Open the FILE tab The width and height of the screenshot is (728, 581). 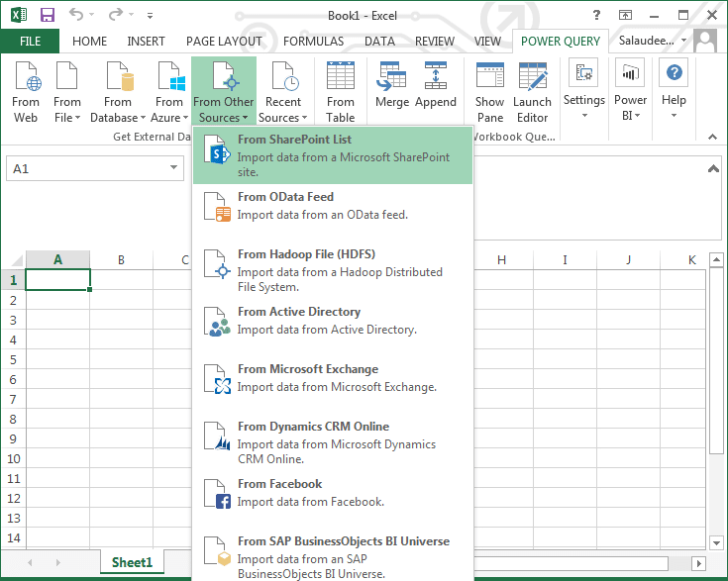30,42
